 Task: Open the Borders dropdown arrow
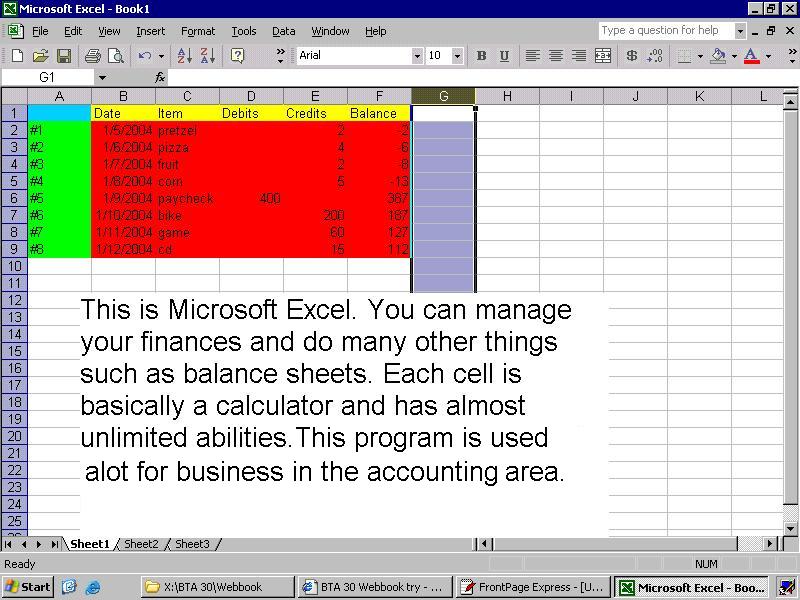click(700, 56)
